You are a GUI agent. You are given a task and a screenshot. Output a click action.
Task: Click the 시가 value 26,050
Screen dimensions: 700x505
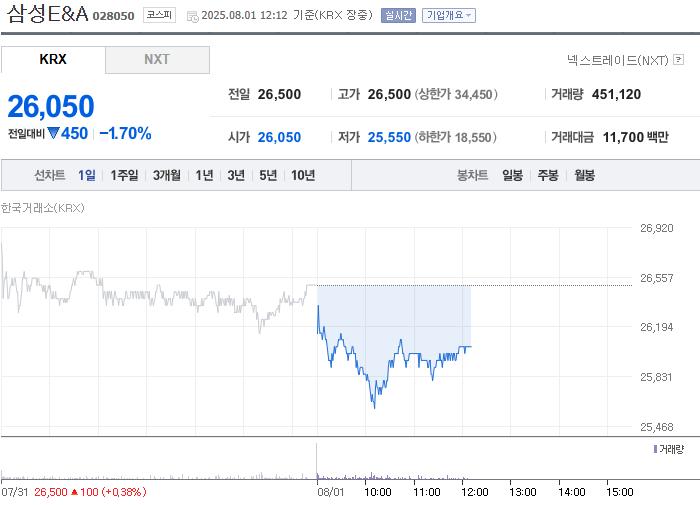[279, 137]
